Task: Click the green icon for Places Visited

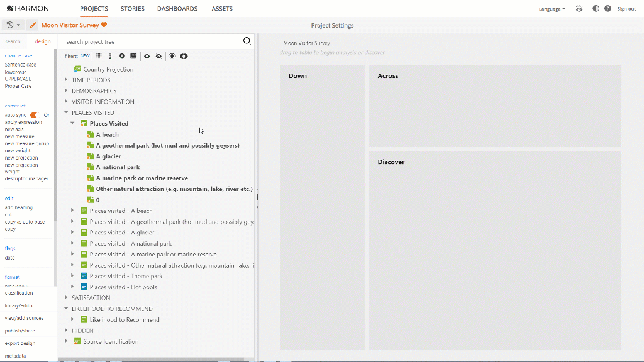Action: click(x=84, y=123)
